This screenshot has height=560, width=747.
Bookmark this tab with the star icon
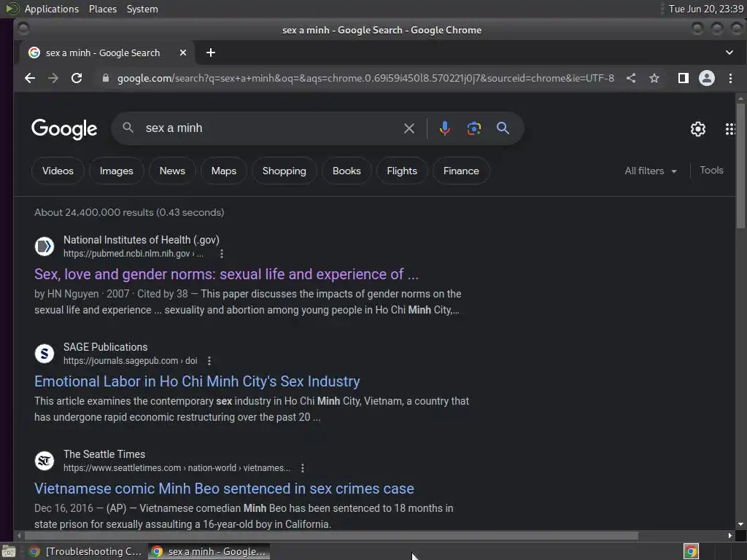point(654,78)
